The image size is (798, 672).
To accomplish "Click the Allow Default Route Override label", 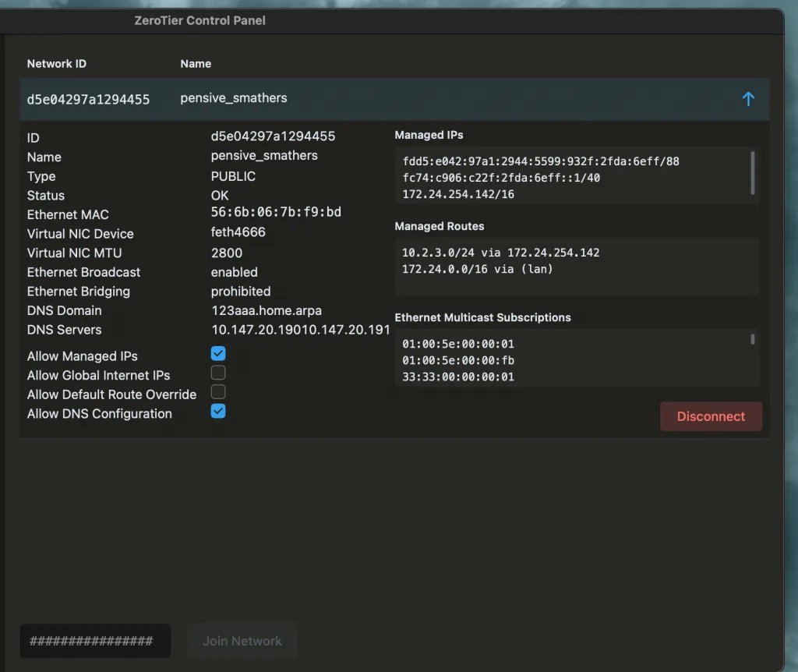I will (x=111, y=394).
